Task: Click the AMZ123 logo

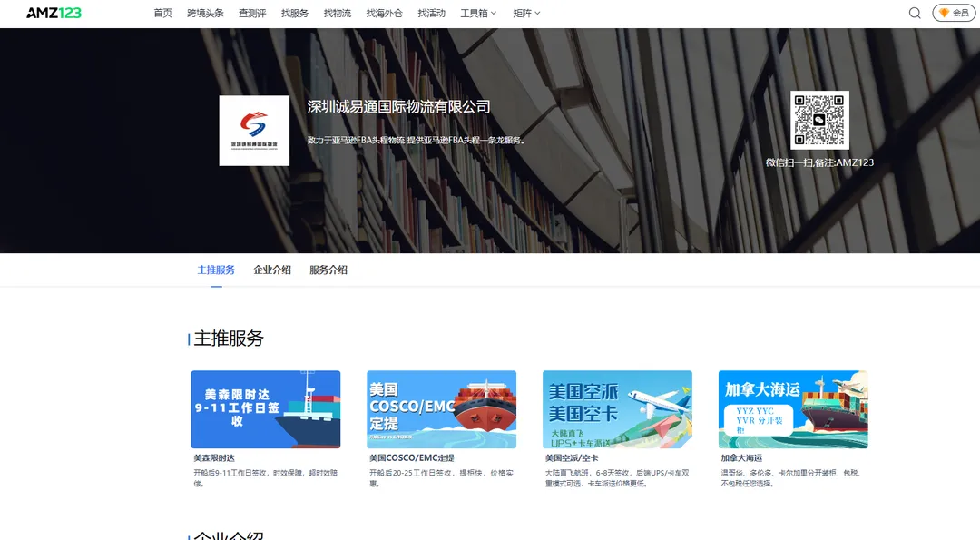Action: coord(54,13)
